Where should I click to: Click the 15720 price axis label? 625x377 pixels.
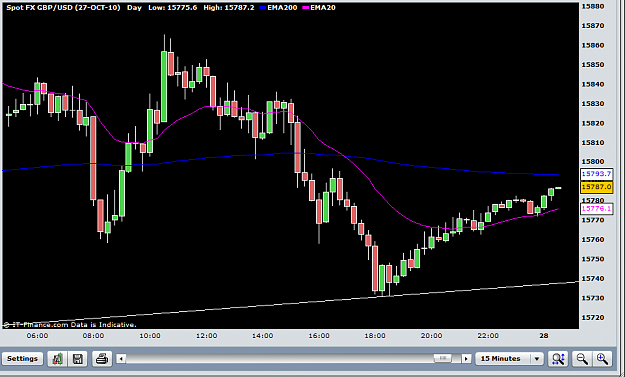pos(593,318)
